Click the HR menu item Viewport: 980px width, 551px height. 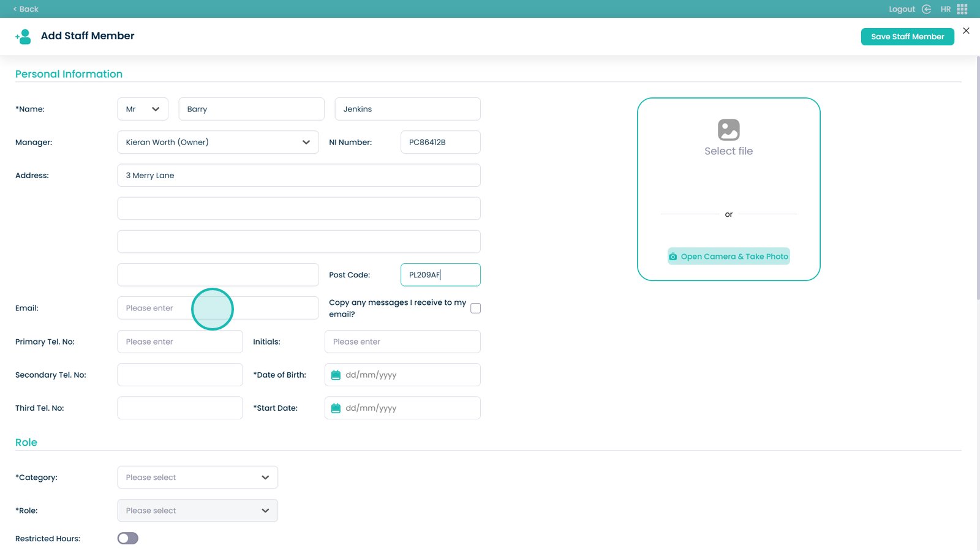[946, 9]
